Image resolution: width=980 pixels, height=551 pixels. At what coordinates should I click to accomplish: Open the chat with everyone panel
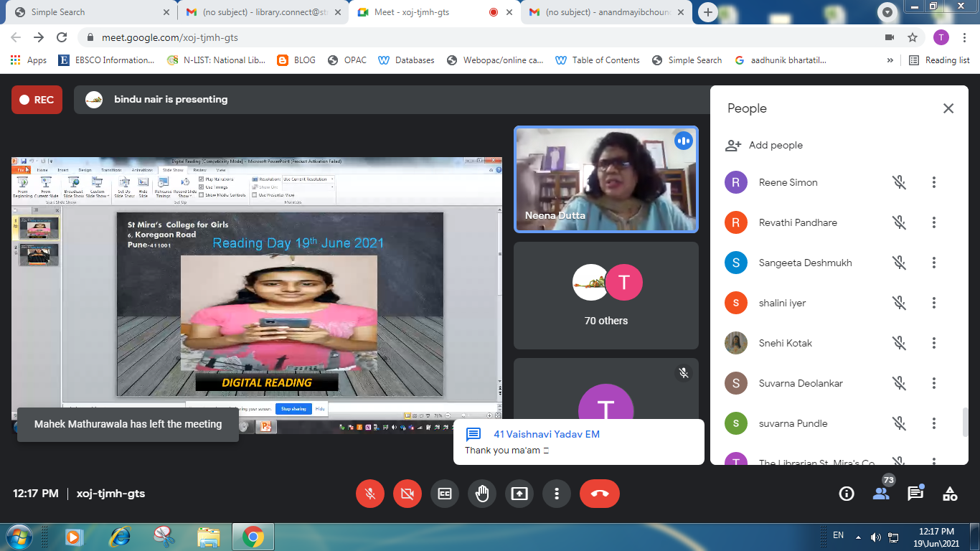[x=915, y=494]
